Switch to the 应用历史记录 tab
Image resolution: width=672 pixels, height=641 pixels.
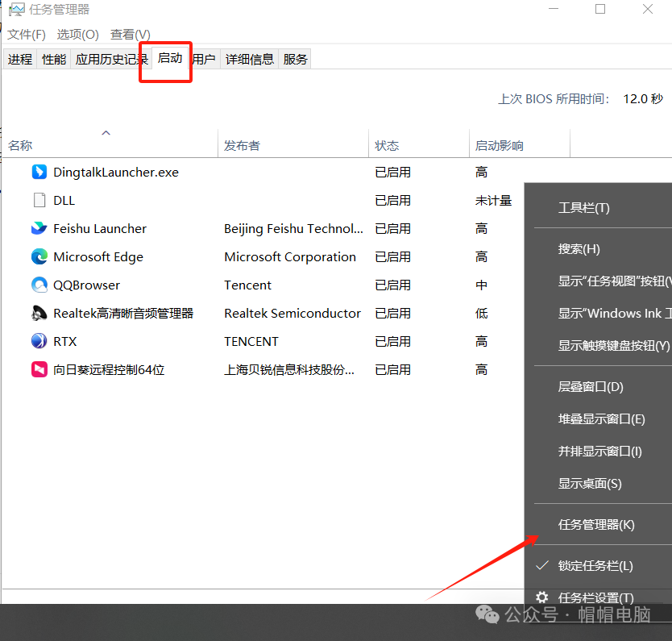(111, 59)
